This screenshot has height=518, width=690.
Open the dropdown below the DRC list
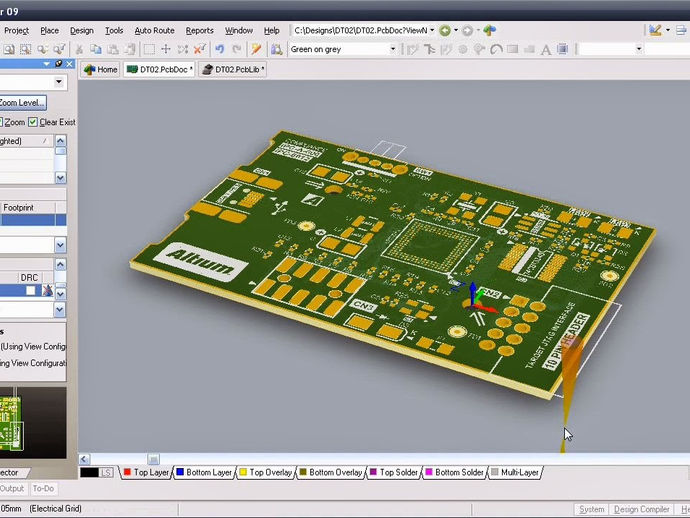tap(60, 310)
